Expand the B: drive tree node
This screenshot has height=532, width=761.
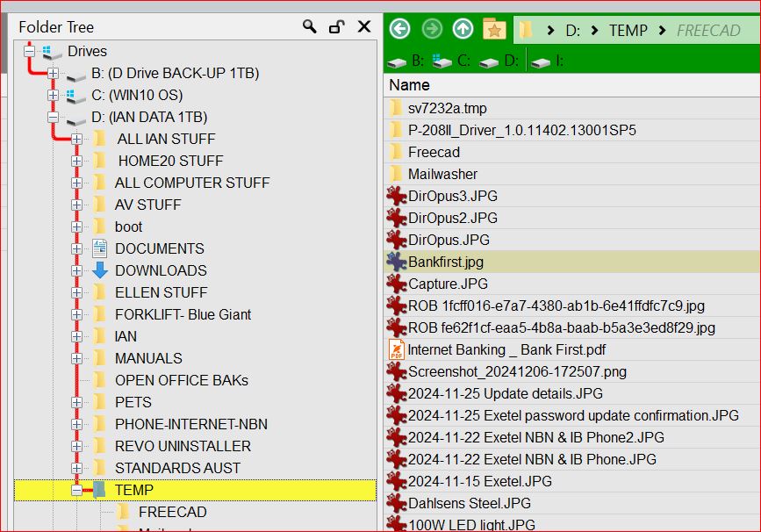[x=54, y=73]
